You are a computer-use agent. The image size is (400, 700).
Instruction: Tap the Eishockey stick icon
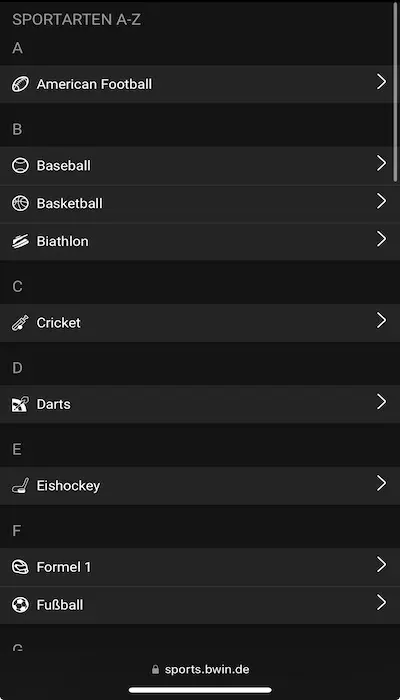point(20,485)
